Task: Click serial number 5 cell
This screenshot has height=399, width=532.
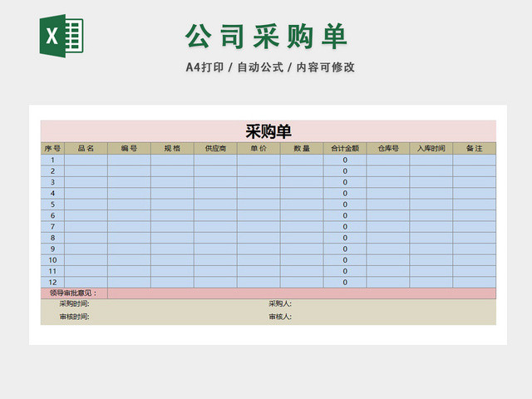Action: click(x=52, y=204)
